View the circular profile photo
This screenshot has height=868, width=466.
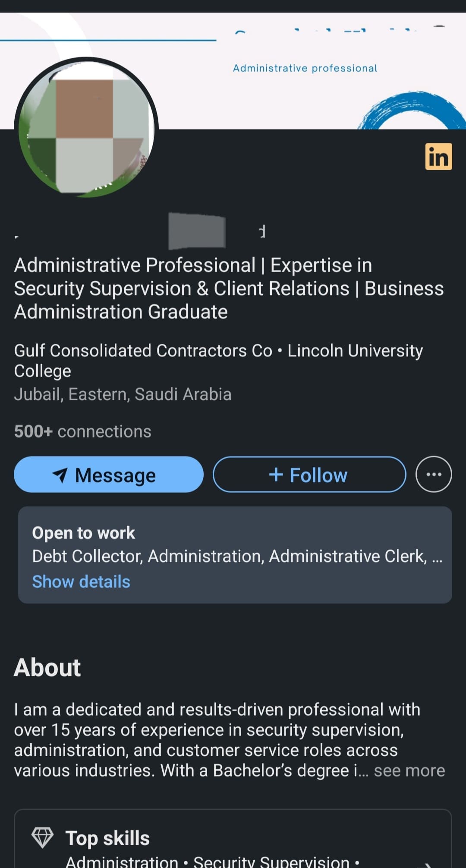tap(86, 128)
